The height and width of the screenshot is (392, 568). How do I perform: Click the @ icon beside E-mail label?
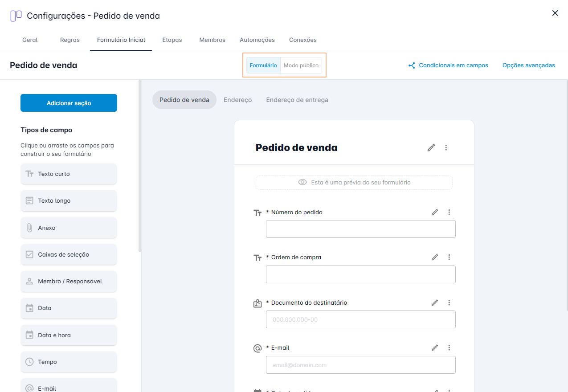257,348
